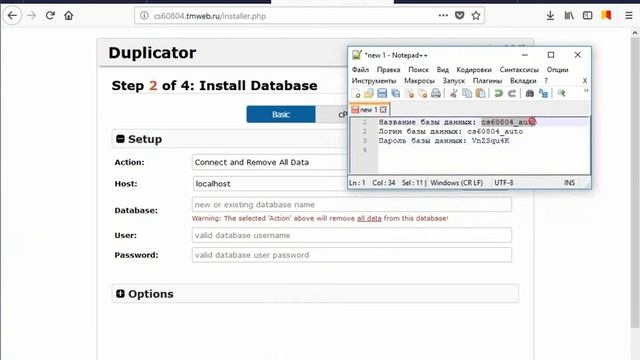640x360 pixels.
Task: Open the Инструменты menu in Notepad++
Action: (x=374, y=81)
